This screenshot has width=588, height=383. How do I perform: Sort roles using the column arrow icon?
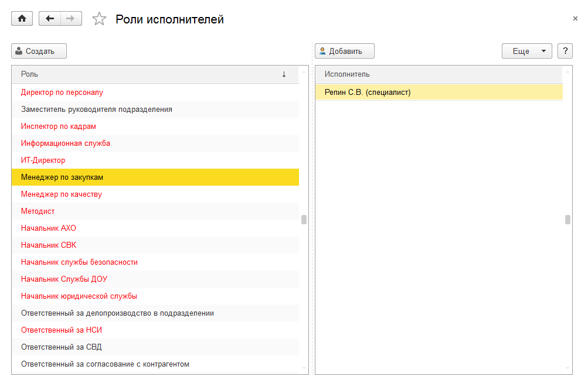tap(284, 74)
